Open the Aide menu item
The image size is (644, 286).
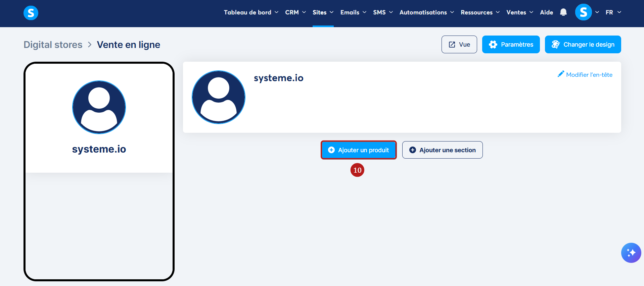tap(546, 12)
